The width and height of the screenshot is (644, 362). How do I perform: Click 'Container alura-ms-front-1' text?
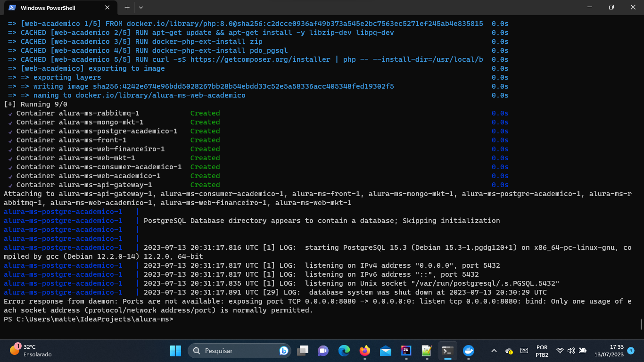pos(72,140)
